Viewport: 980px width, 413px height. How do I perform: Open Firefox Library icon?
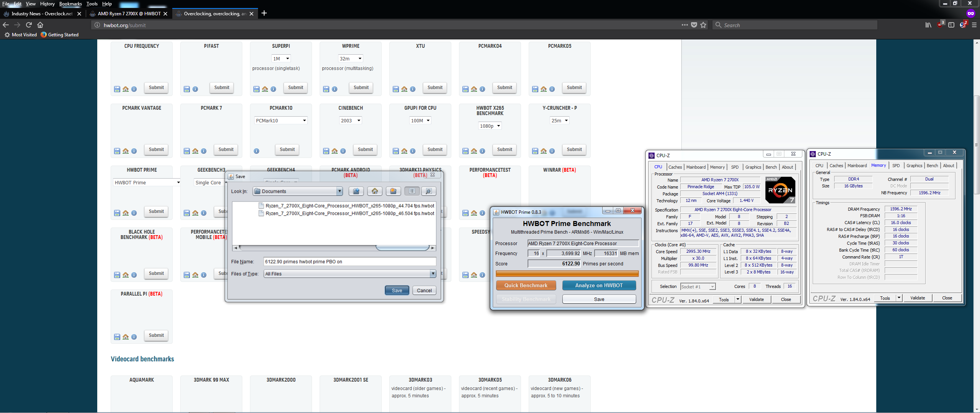click(x=928, y=25)
